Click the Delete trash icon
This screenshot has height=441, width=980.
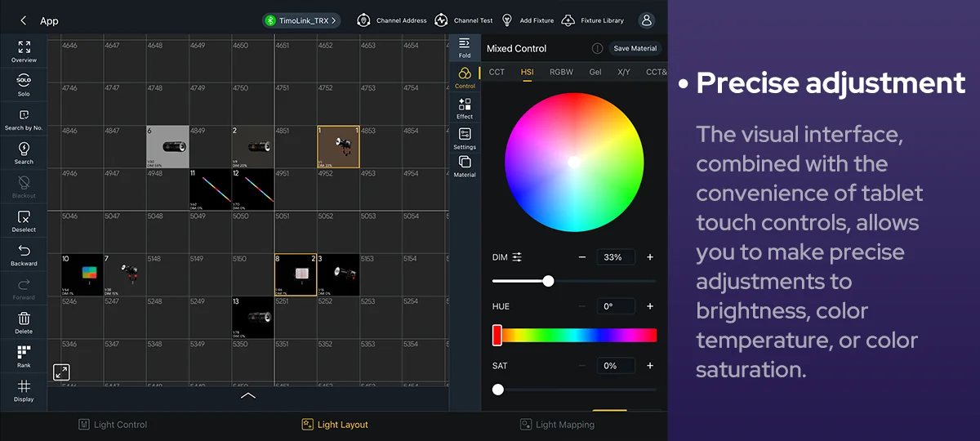24,323
